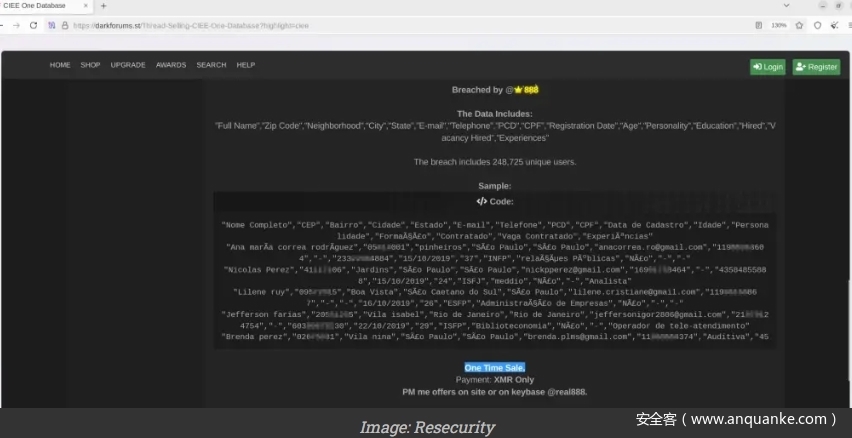This screenshot has width=852, height=438.
Task: Click the forward navigation arrow
Action: (16, 25)
